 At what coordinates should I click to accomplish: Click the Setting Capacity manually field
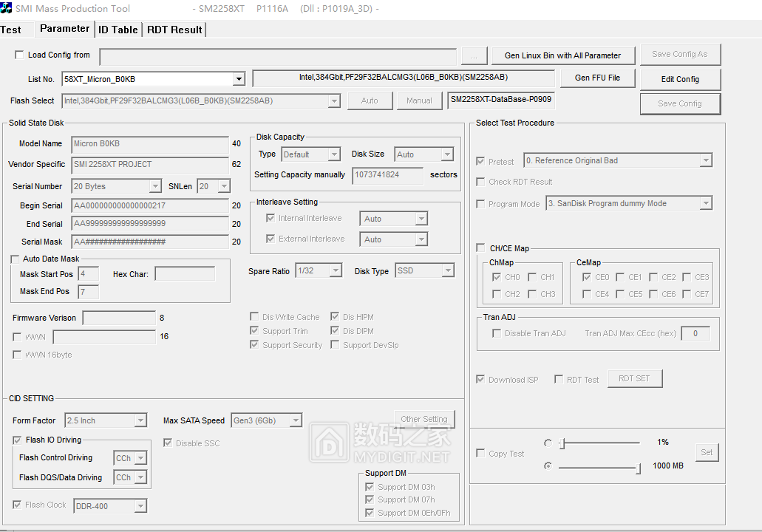click(x=388, y=175)
